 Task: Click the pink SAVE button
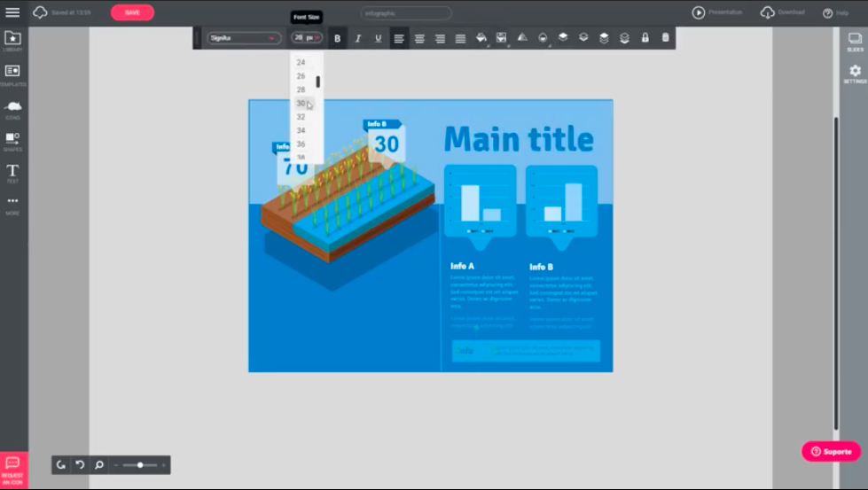132,12
